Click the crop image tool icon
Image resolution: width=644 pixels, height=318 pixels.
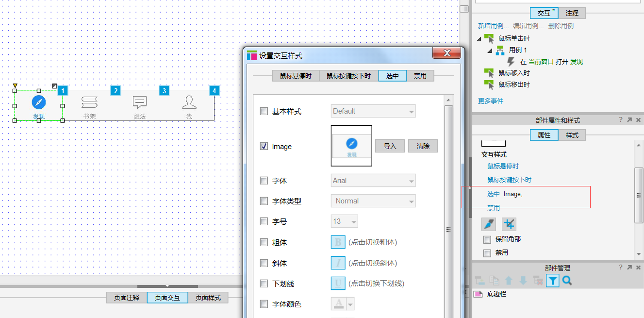pyautogui.click(x=509, y=224)
